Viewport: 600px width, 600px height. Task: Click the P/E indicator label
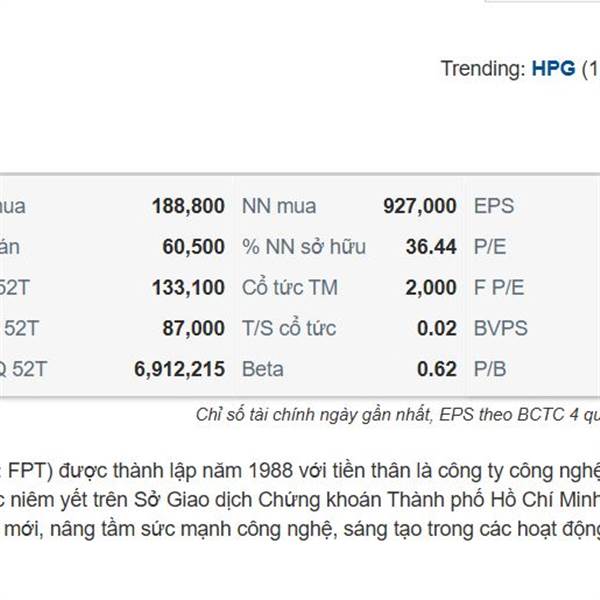(x=490, y=247)
